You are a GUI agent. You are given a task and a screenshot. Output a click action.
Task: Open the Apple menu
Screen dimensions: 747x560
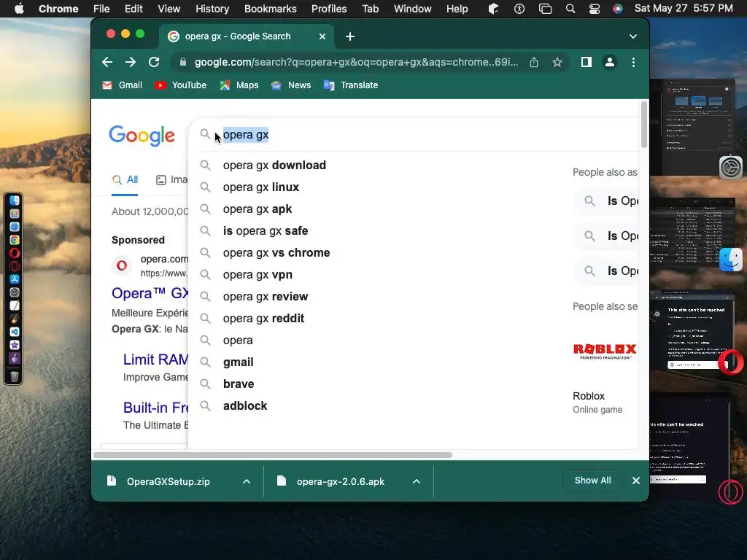tap(19, 9)
